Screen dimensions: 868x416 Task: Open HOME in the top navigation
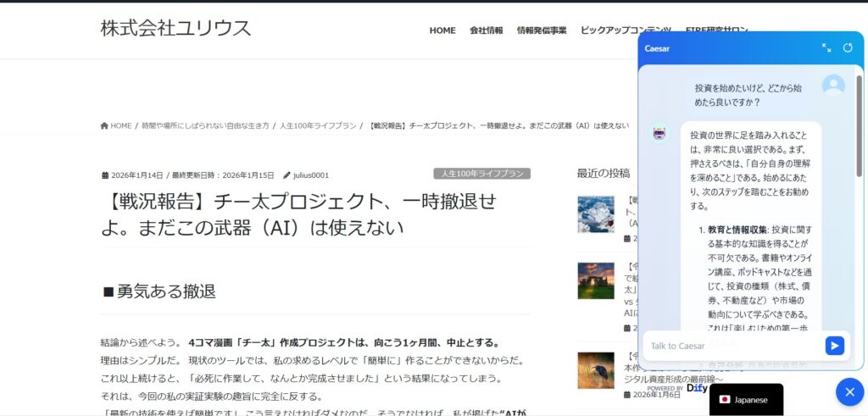click(x=442, y=31)
